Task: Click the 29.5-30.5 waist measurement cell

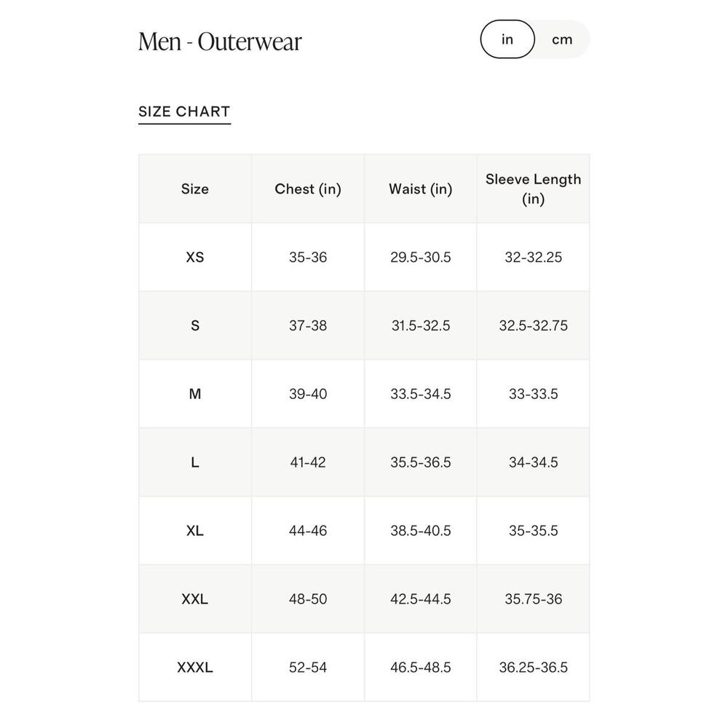Action: point(421,257)
